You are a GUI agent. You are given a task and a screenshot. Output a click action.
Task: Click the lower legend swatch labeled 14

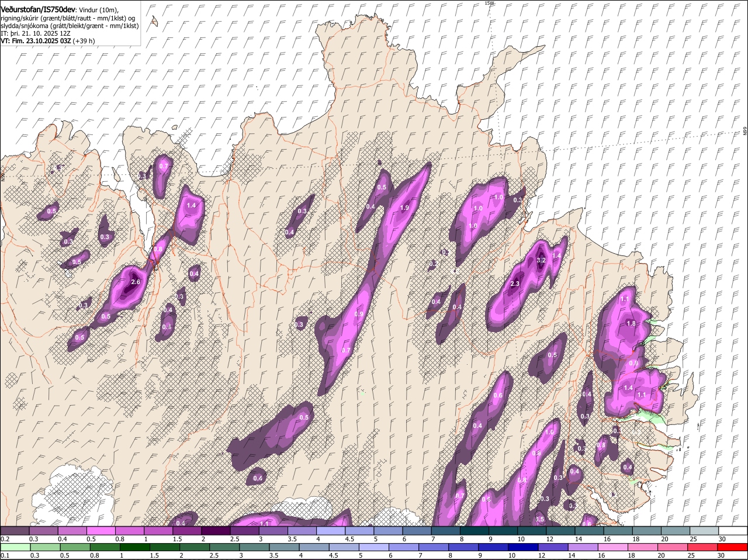click(x=582, y=547)
